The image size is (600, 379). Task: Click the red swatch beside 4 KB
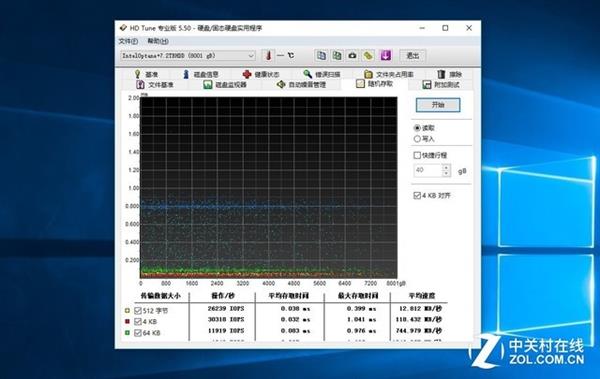(x=127, y=322)
